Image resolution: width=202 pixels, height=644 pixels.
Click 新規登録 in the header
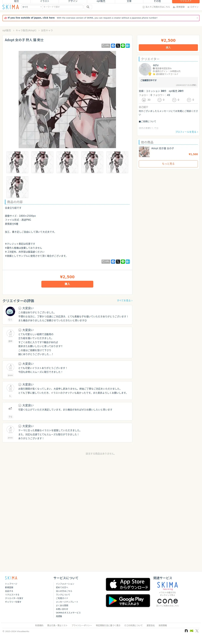coord(179,7)
